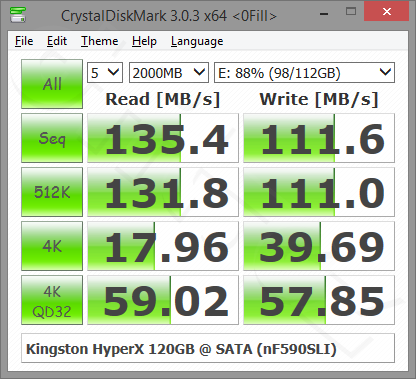Screen dimensions: 416x379
Task: Open the Language menu
Action: click(197, 41)
